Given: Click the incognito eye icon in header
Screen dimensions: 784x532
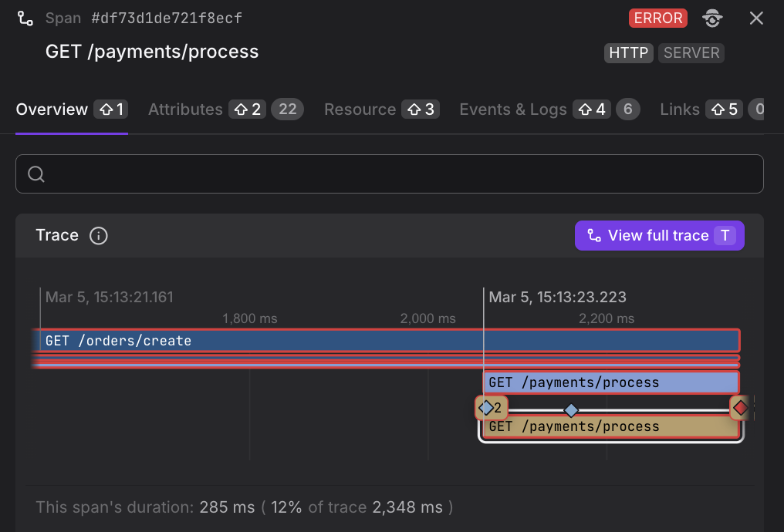Looking at the screenshot, I should point(712,19).
